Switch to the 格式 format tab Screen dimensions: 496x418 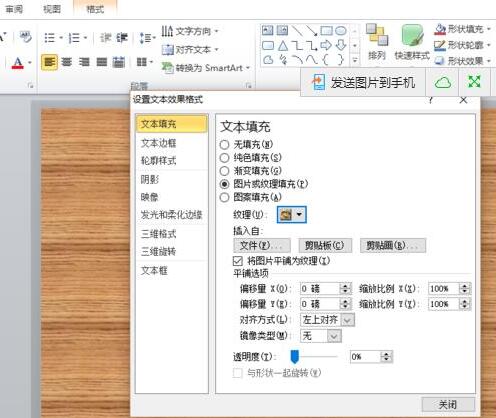(95, 9)
